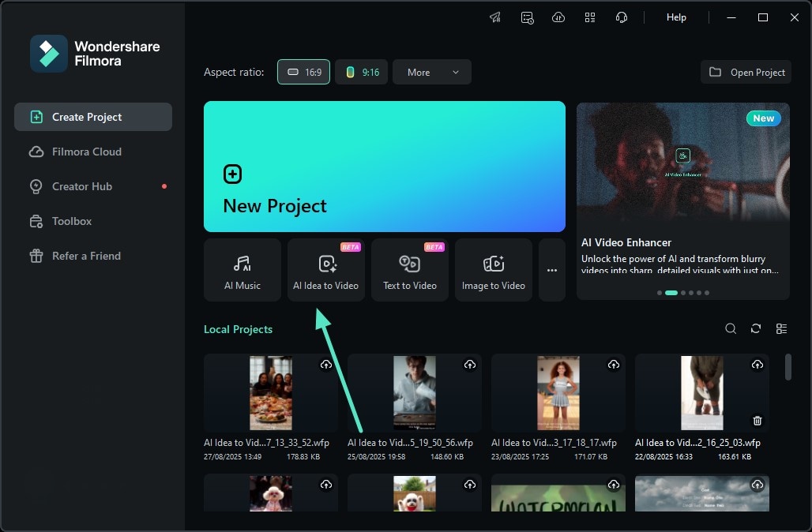Image resolution: width=812 pixels, height=532 pixels.
Task: Click the Local Projects heading
Action: point(239,329)
